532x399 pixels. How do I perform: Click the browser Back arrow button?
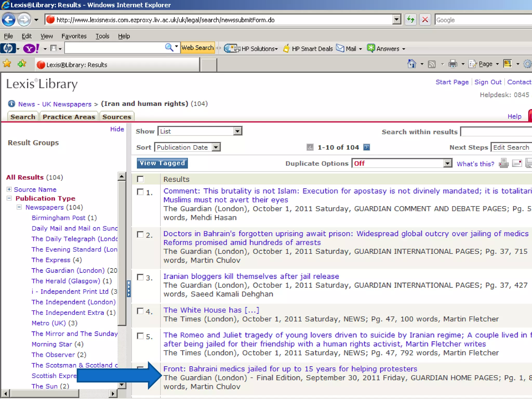click(9, 20)
